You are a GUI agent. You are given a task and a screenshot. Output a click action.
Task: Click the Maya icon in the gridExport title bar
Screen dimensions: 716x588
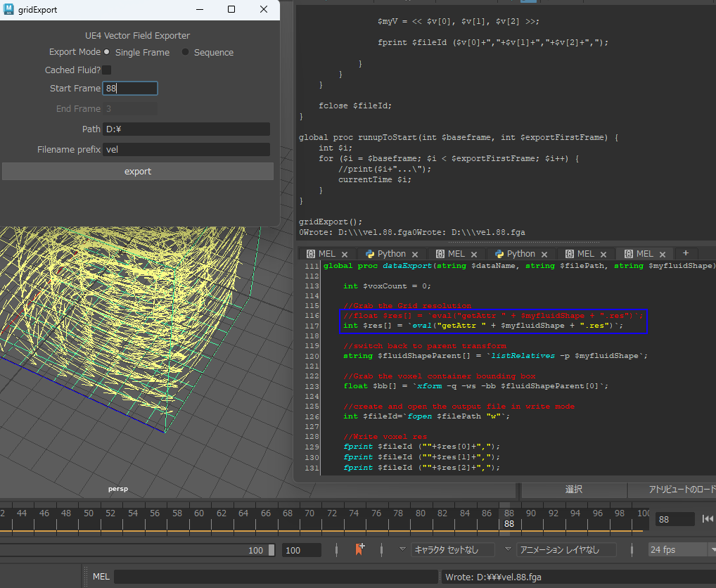(x=8, y=9)
